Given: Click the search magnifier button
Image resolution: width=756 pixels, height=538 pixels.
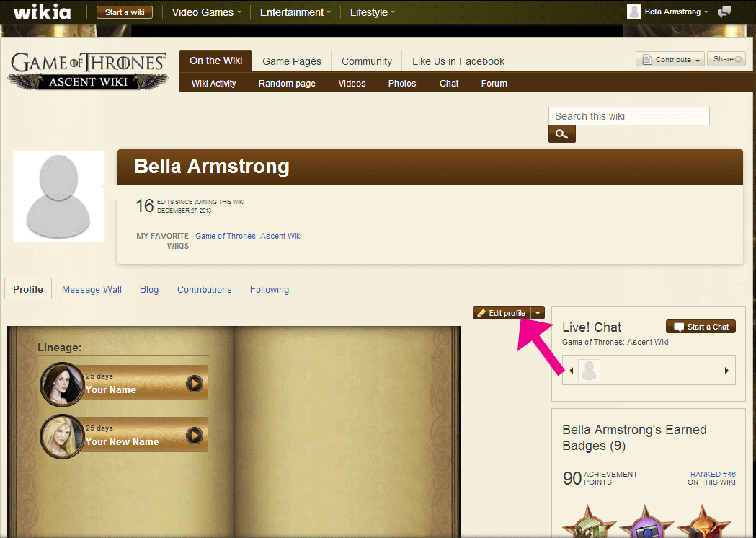Looking at the screenshot, I should pyautogui.click(x=561, y=133).
